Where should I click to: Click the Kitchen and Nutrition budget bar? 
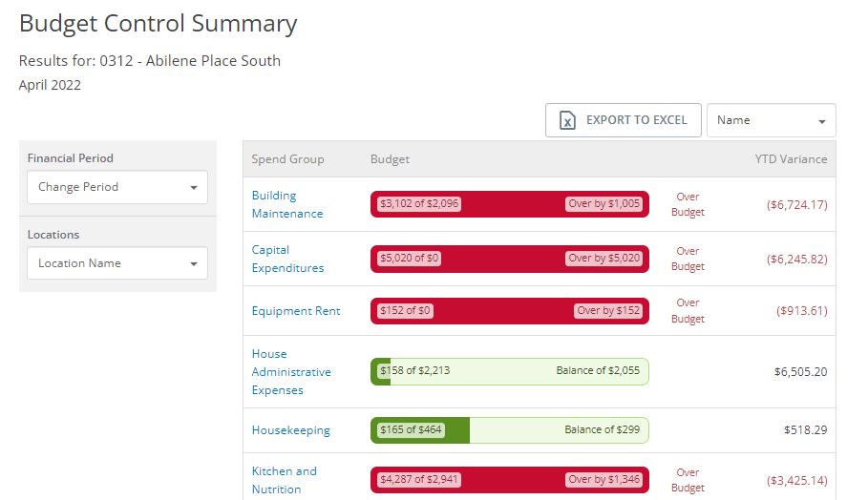coord(509,480)
